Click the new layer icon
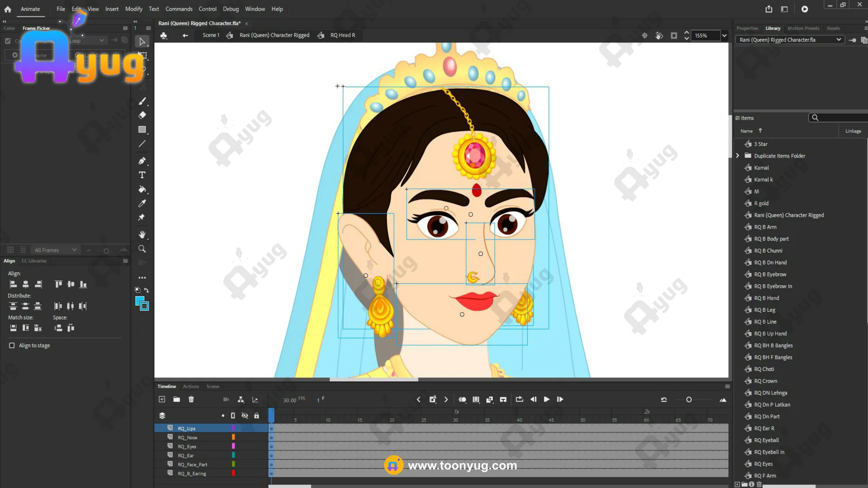The width and height of the screenshot is (868, 488). [x=162, y=399]
